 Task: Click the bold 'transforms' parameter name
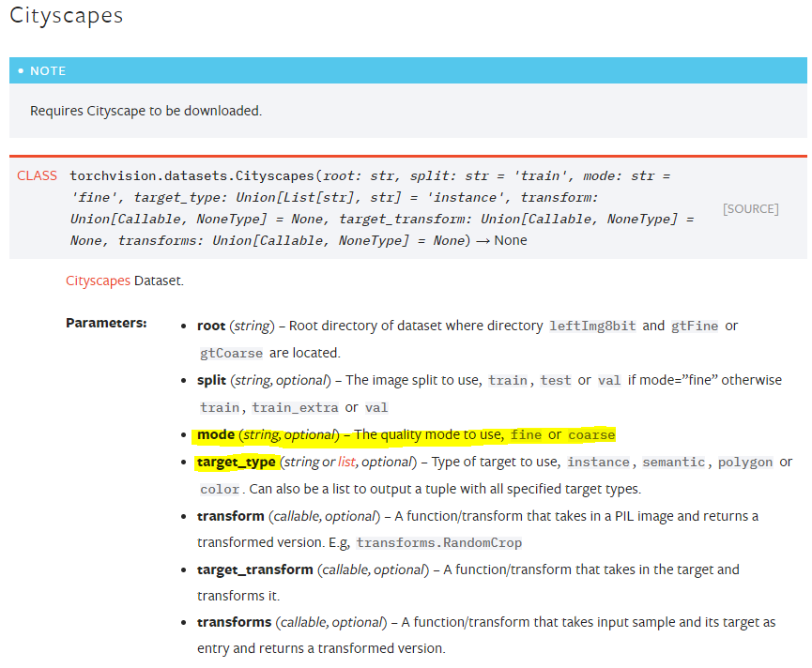(234, 622)
